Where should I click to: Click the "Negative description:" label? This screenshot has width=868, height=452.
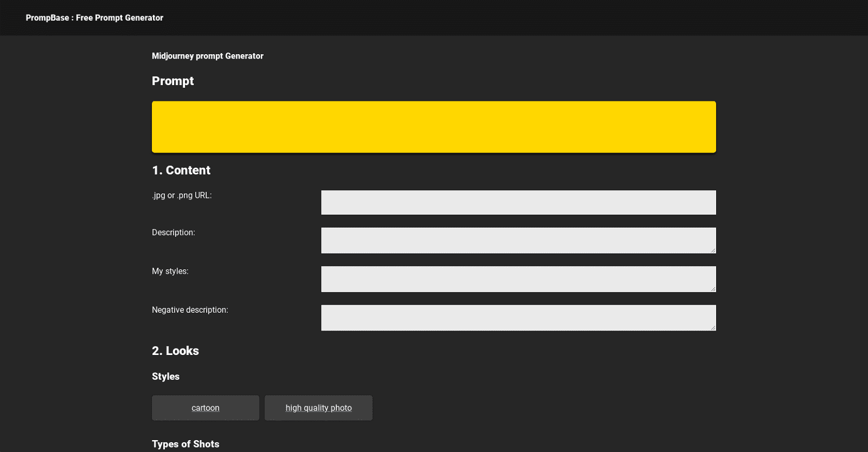point(190,310)
